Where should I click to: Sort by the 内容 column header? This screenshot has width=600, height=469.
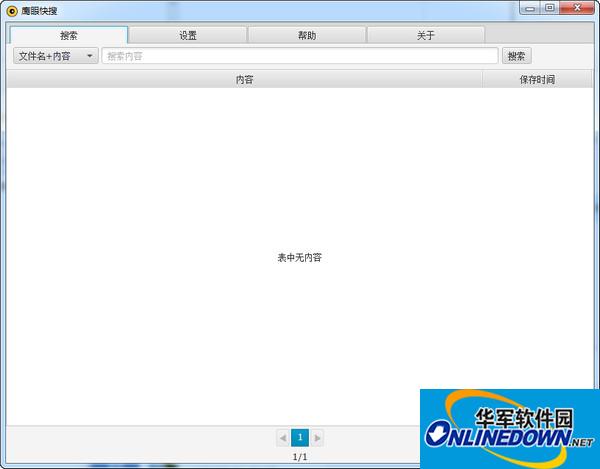tap(244, 80)
